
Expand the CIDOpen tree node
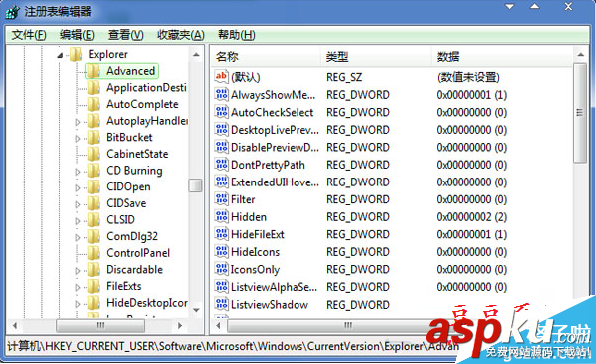(78, 187)
